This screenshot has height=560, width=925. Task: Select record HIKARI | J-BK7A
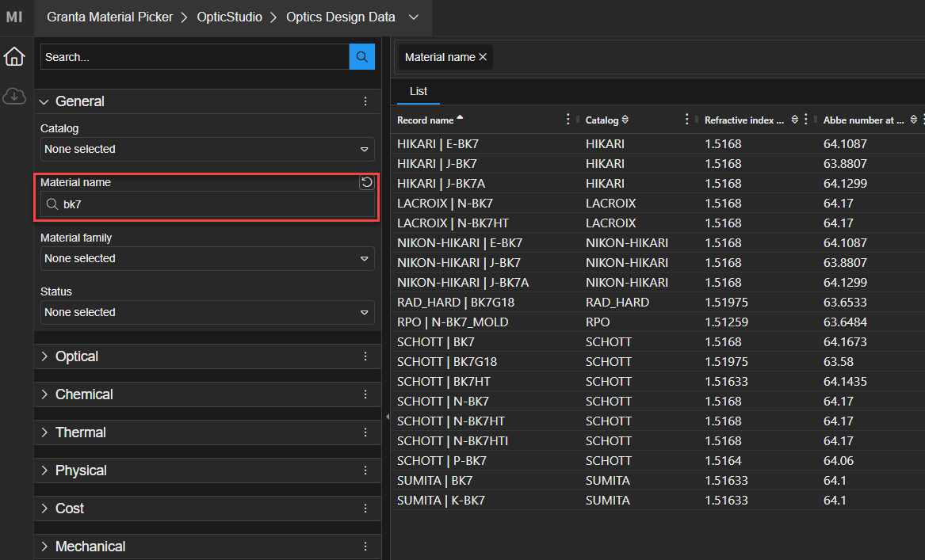click(x=441, y=183)
